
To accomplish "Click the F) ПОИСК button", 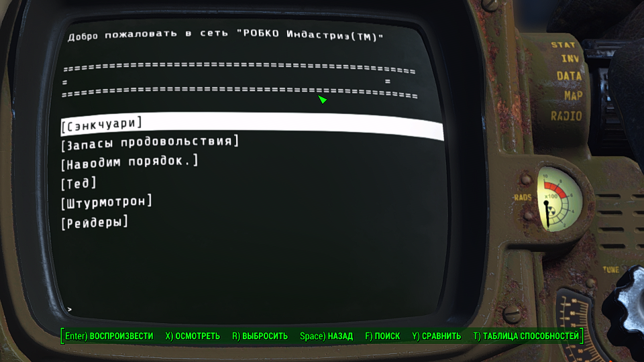I will click(382, 336).
